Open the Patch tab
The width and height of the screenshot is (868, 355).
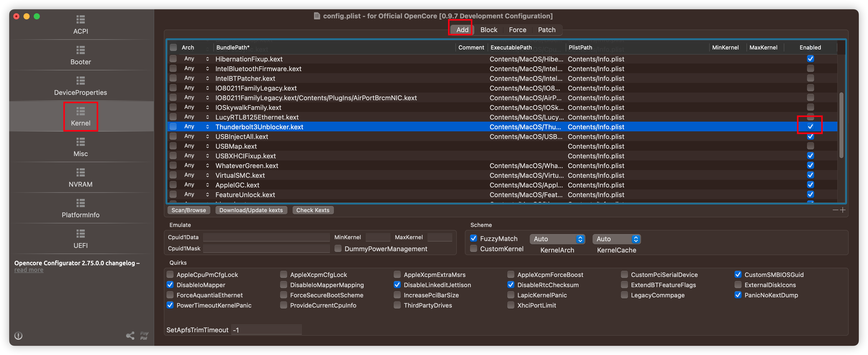coord(547,30)
